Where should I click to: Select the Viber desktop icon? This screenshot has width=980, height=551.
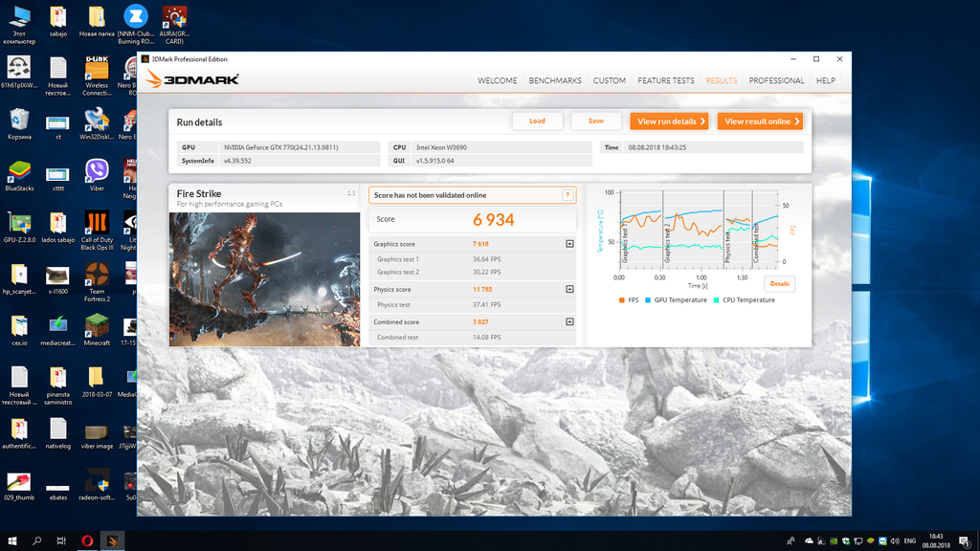[x=97, y=175]
